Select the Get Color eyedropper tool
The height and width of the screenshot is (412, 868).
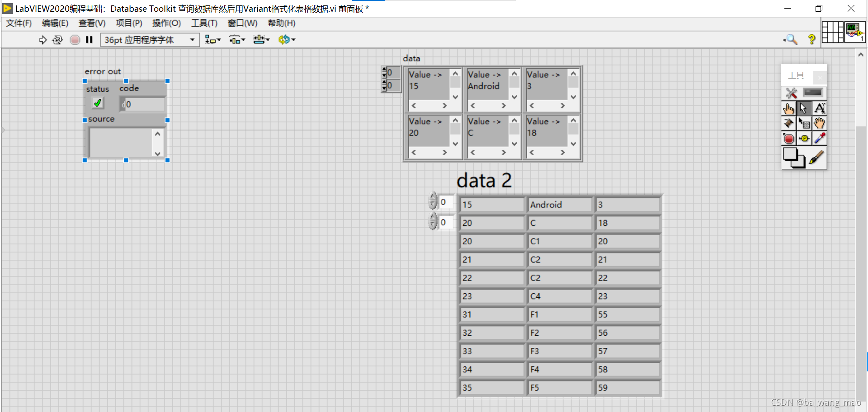(x=820, y=138)
